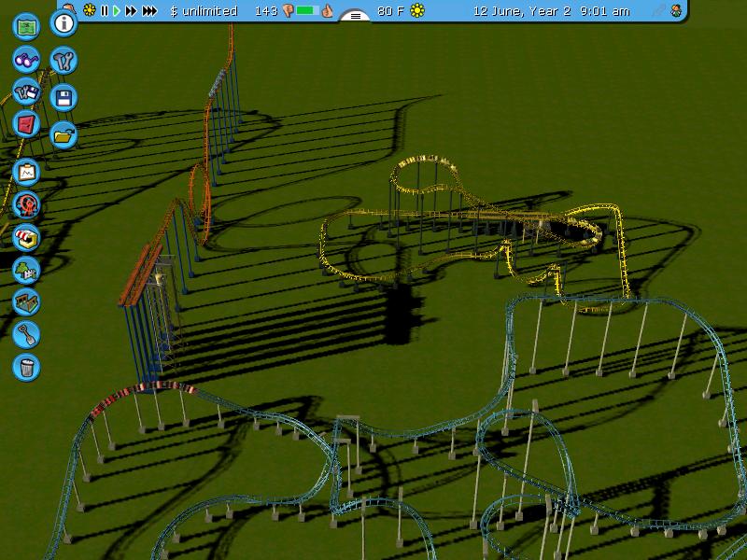Click the date '12 June, Year 2'
This screenshot has height=560, width=747.
point(522,11)
